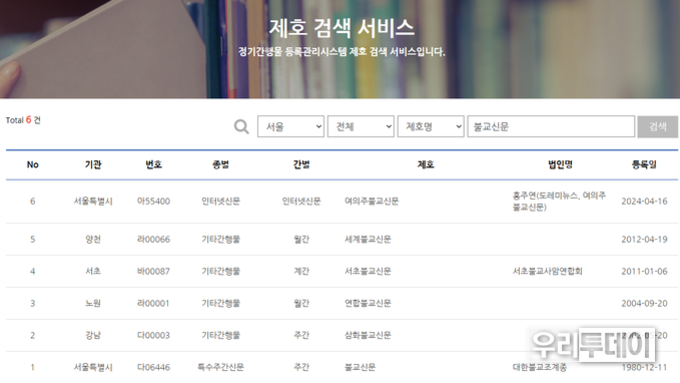Click the 번호 column header
The image size is (680, 383).
[154, 164]
